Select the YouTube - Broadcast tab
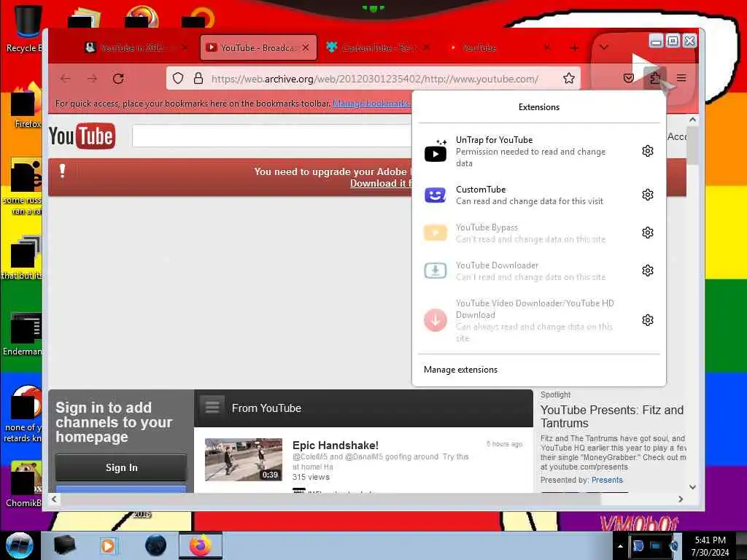The height and width of the screenshot is (560, 747). (x=258, y=47)
